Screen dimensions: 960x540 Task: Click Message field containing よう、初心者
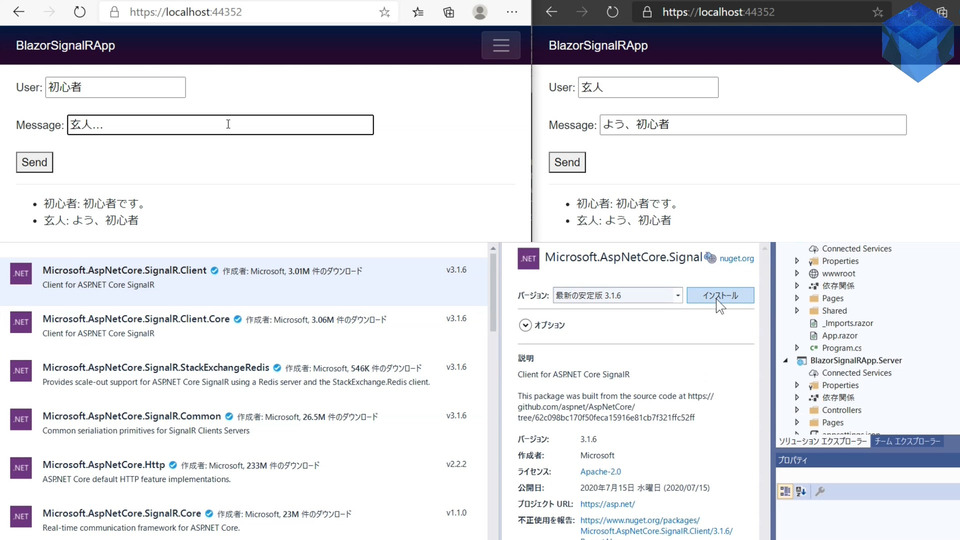[x=753, y=125]
